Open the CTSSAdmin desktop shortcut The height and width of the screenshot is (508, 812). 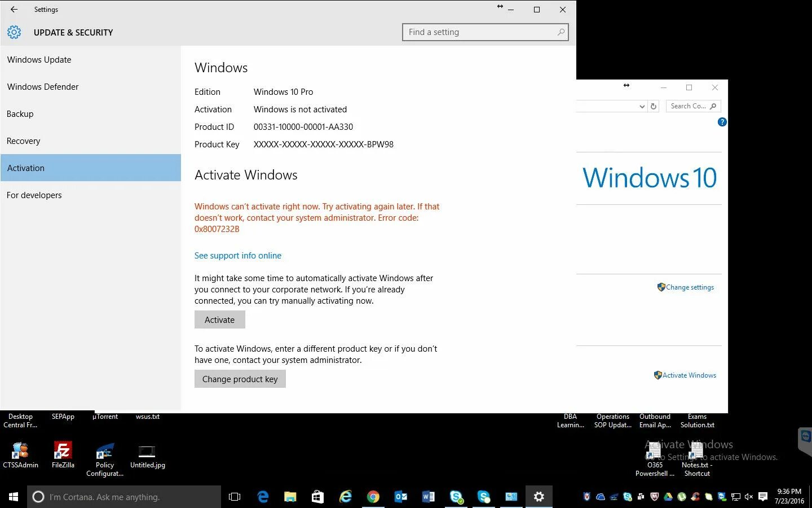click(x=20, y=456)
